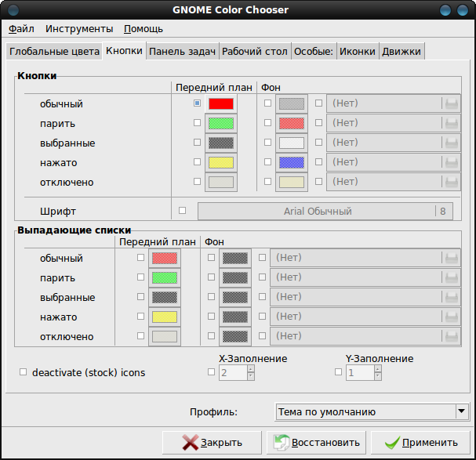Click the Восстановить button
476x460 pixels.
pyautogui.click(x=316, y=443)
